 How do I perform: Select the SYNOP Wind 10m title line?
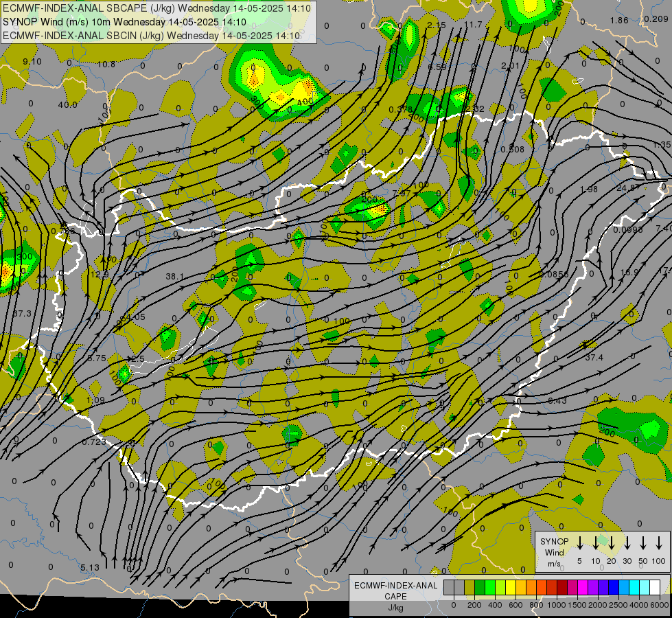tap(124, 22)
